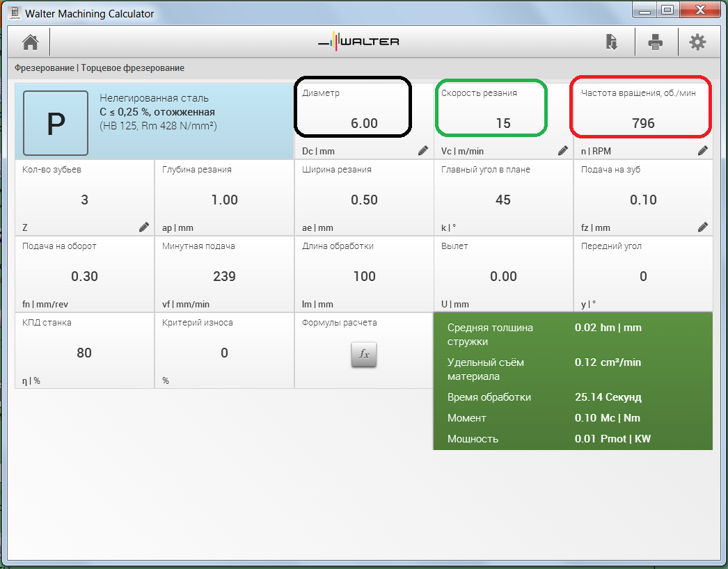Image resolution: width=728 pixels, height=569 pixels.
Task: Edit the RPM n pencil icon
Action: pos(703,150)
